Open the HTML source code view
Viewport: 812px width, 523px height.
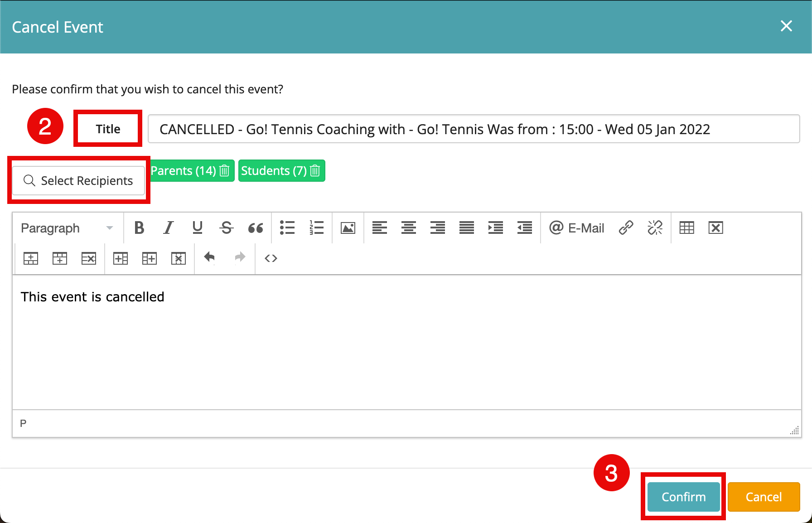271,258
